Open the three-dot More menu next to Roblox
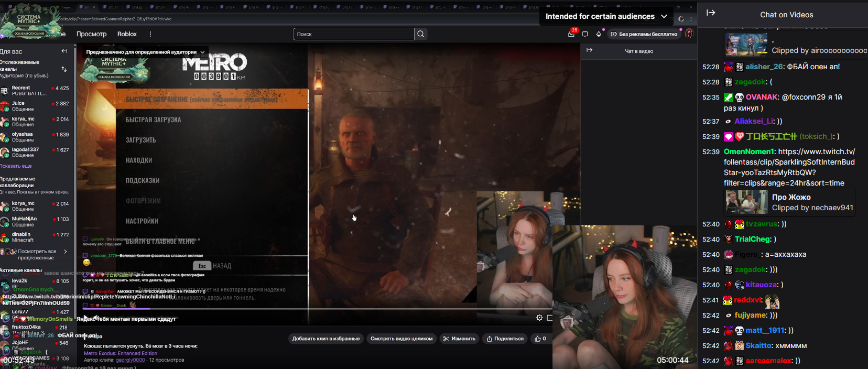The width and height of the screenshot is (868, 369). 150,34
